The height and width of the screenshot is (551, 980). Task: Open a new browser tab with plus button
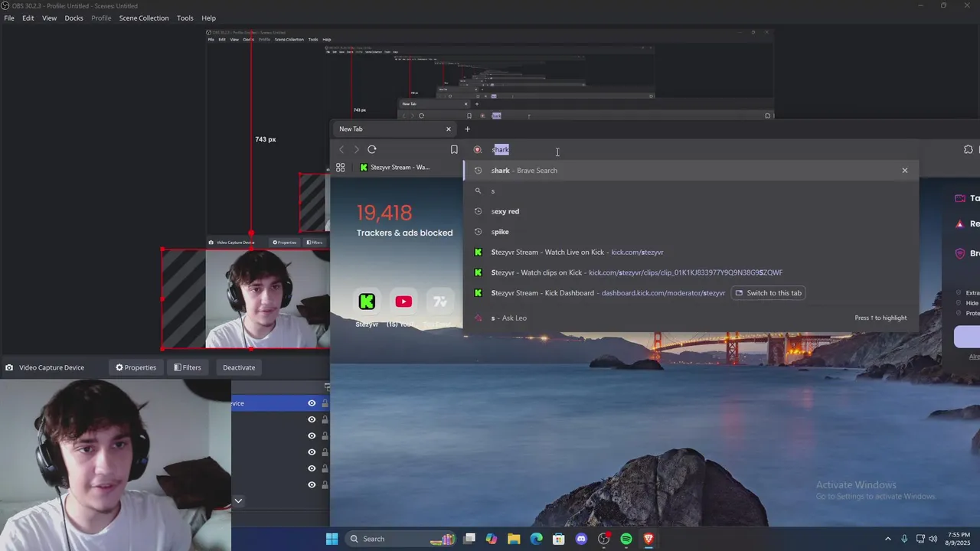pyautogui.click(x=468, y=129)
